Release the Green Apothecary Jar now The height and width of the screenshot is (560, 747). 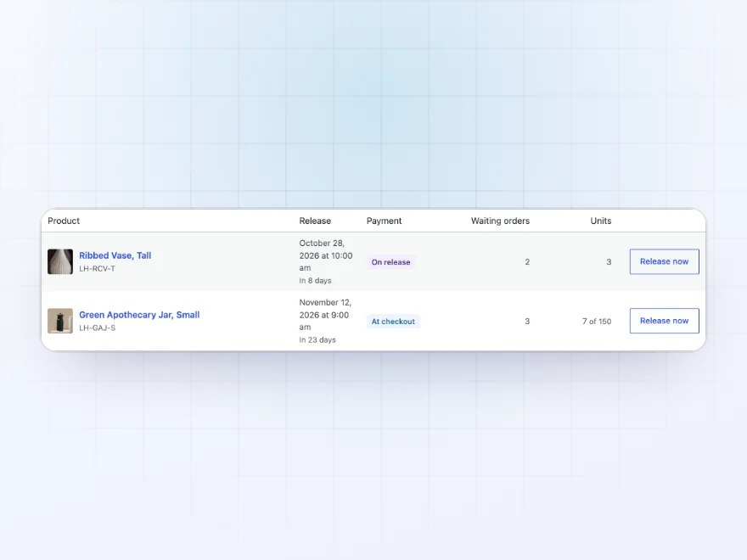(x=664, y=321)
